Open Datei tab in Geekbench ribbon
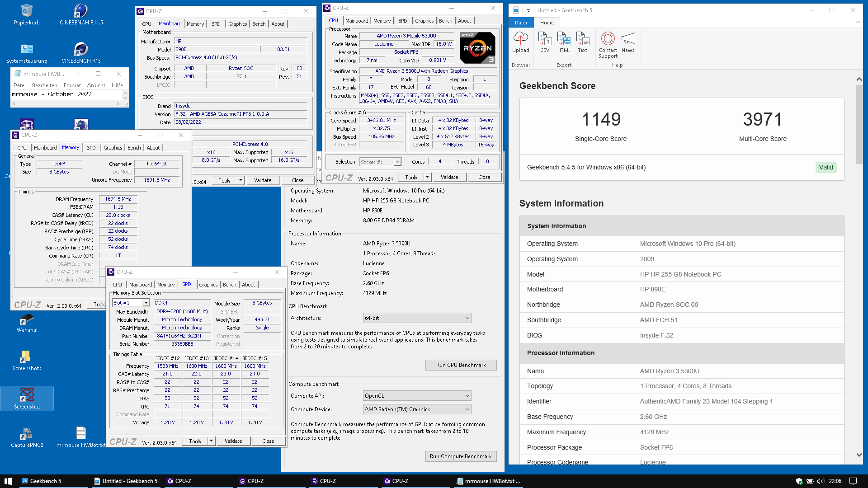Screen dimensions: 868x488 pos(521,23)
